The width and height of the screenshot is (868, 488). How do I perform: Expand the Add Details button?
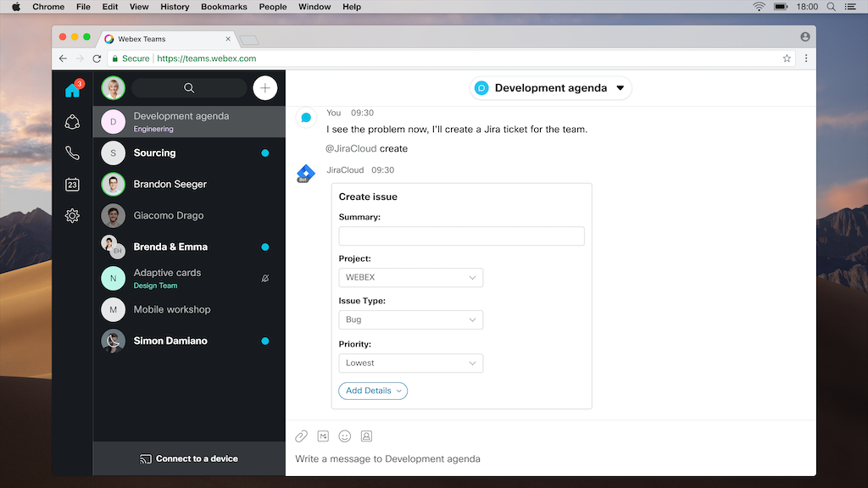point(373,391)
